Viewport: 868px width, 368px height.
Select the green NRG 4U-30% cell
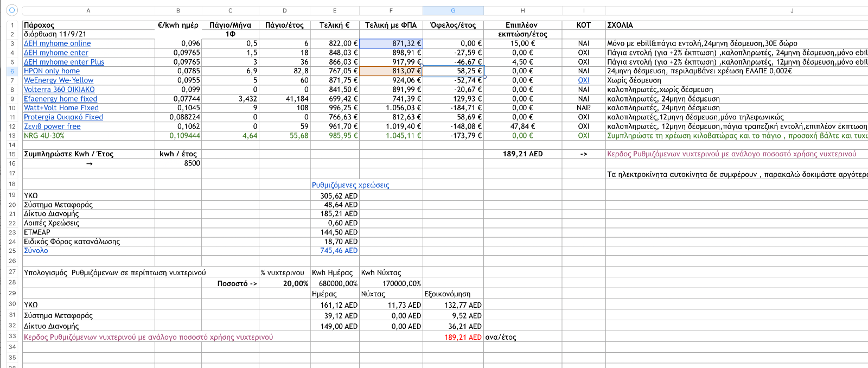88,136
